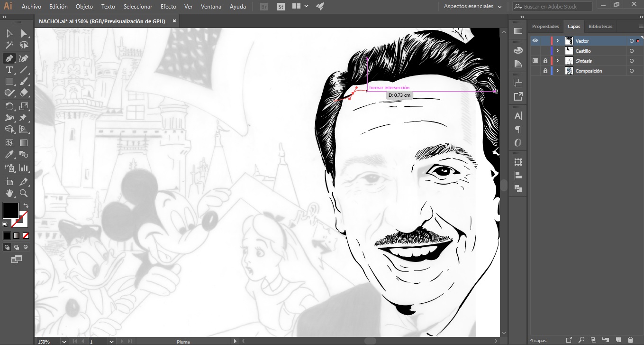The image size is (644, 345).
Task: Select the Zoom tool
Action: pyautogui.click(x=24, y=193)
